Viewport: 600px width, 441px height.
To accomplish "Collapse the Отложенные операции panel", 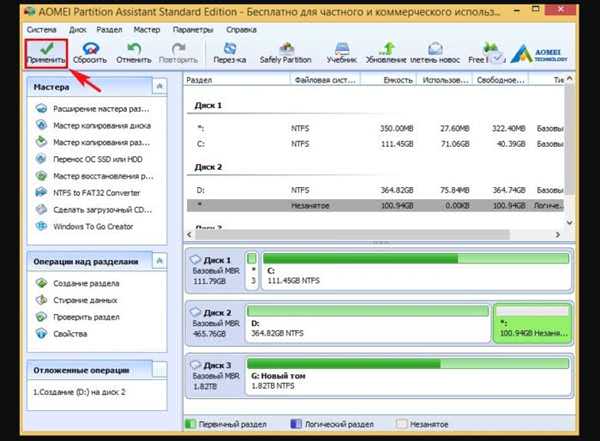I will (x=160, y=370).
